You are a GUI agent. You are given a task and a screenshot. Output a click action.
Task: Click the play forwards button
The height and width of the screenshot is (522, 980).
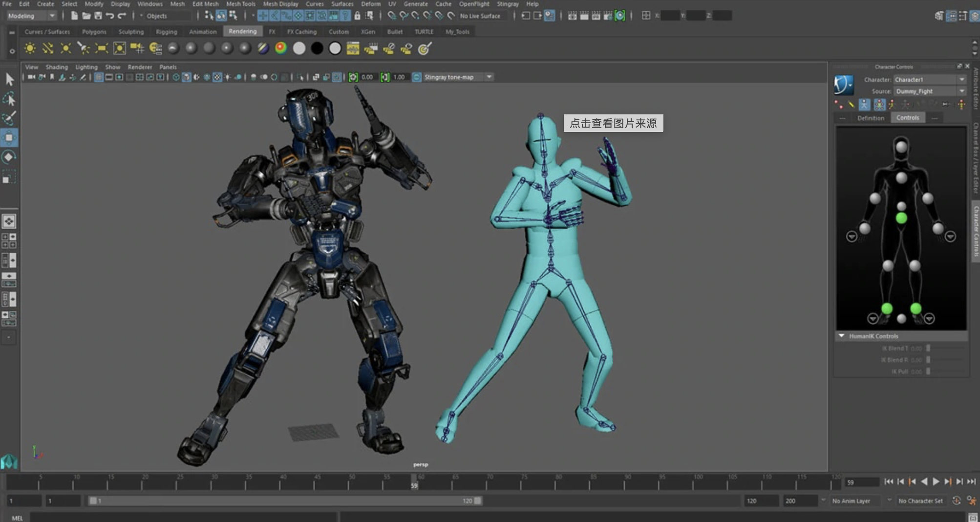(x=936, y=482)
